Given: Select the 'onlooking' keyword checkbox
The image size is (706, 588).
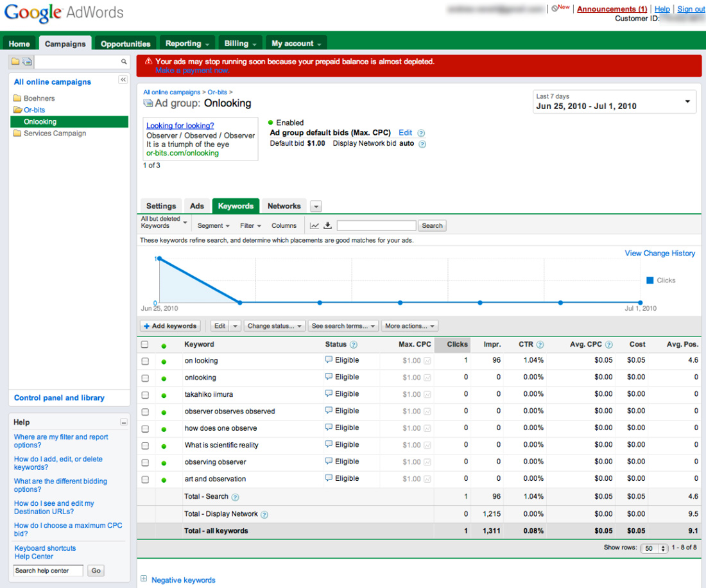Looking at the screenshot, I should (145, 378).
